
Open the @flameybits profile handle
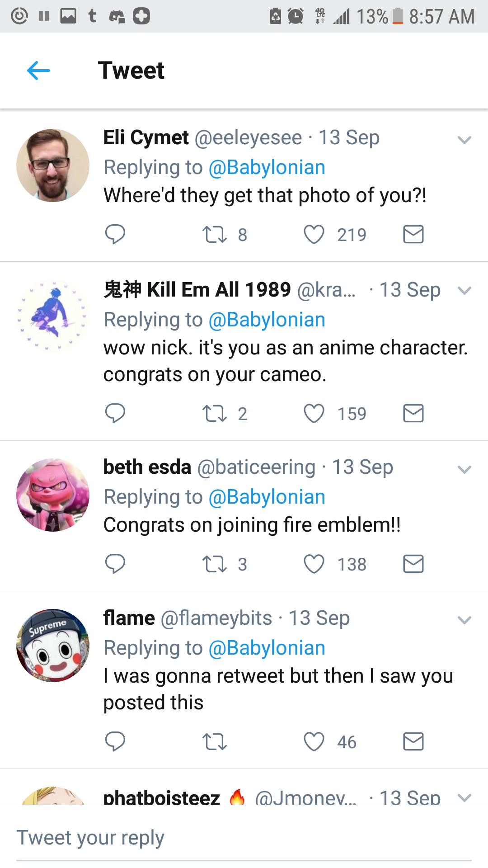click(x=216, y=618)
